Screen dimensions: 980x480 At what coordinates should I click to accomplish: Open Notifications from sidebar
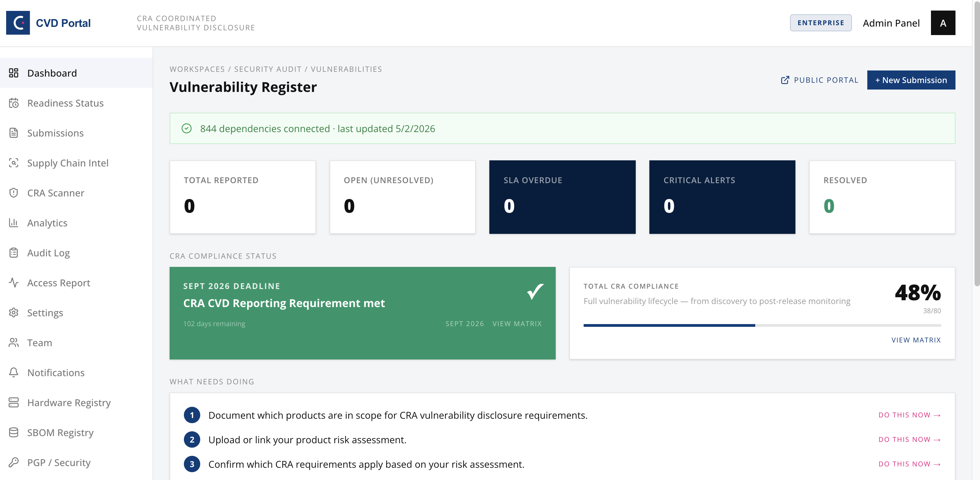tap(76, 372)
